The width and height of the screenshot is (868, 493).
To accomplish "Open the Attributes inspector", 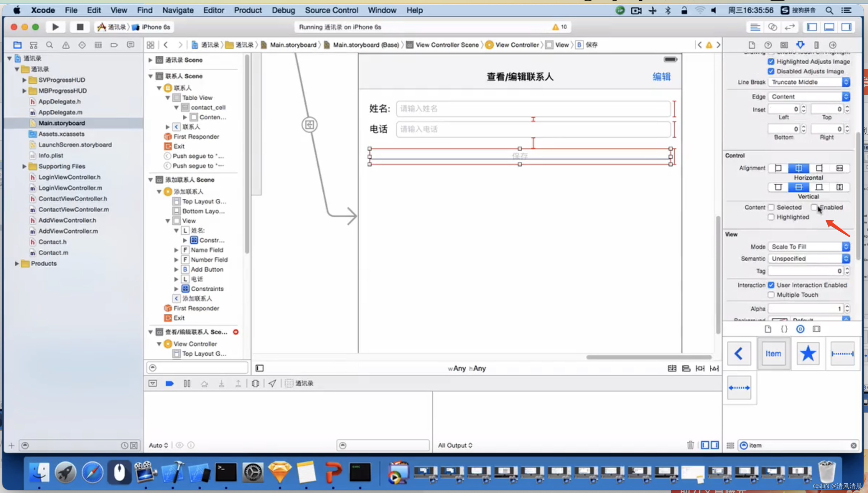I will 800,45.
